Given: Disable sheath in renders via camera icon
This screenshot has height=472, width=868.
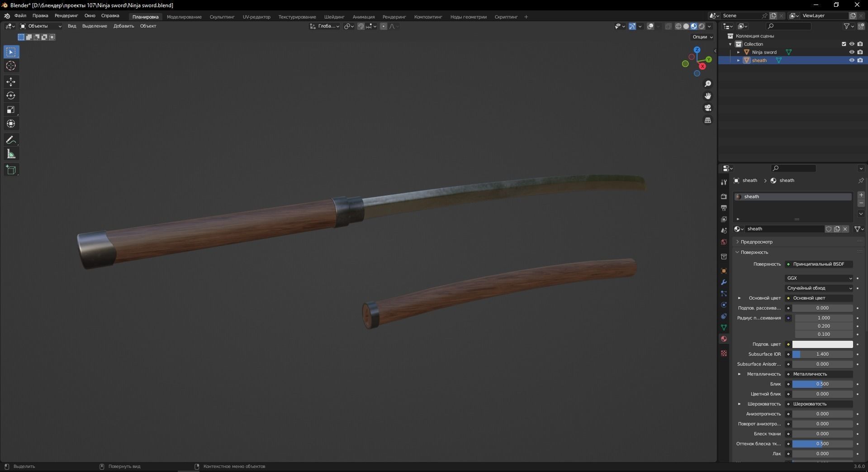Looking at the screenshot, I should coord(860,60).
